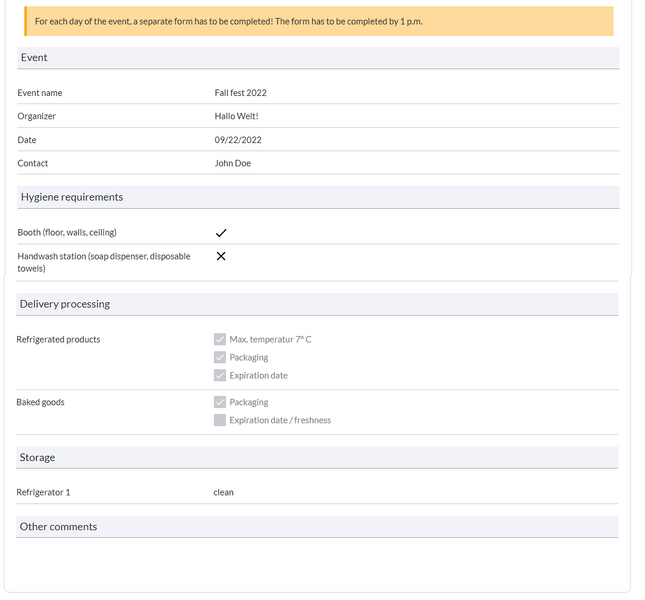
Task: Collapse the Delivery processing section header
Action: pos(318,304)
